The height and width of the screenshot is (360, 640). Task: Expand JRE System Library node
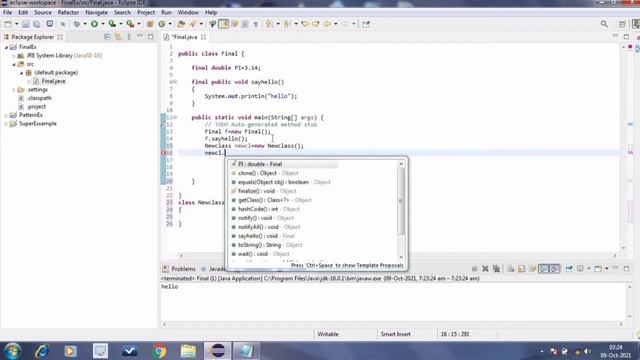click(x=13, y=56)
